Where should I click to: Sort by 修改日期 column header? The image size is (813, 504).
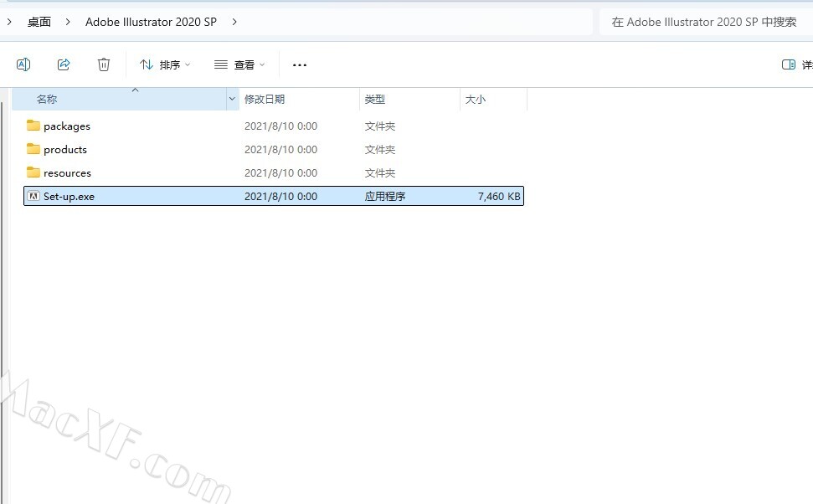point(299,99)
